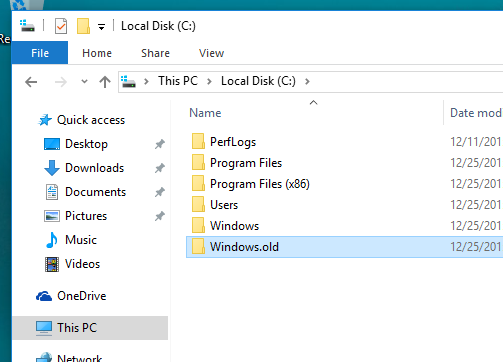Click the Downloads blue arrow icon
Screen dimensions: 503x362
pos(52,168)
